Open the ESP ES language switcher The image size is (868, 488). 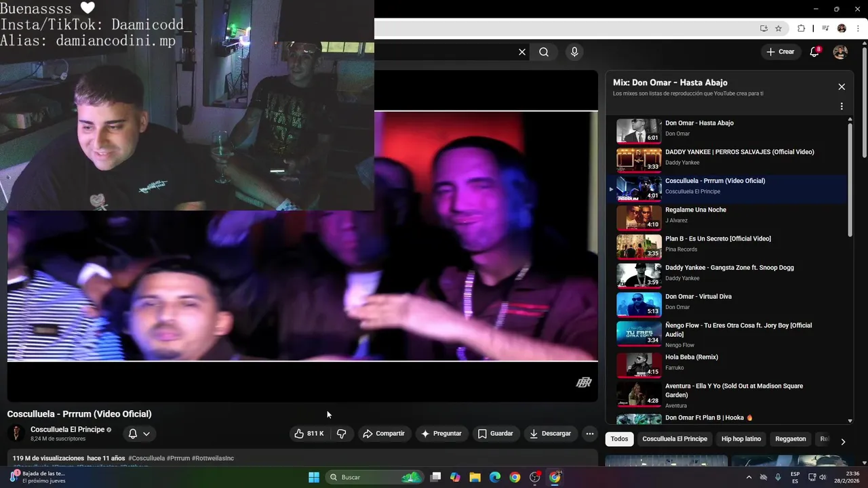795,477
